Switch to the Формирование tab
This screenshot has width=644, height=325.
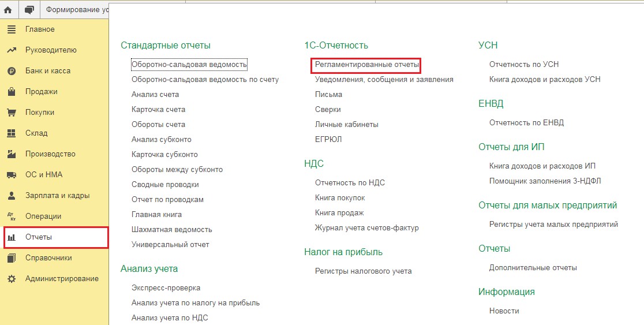coord(76,9)
